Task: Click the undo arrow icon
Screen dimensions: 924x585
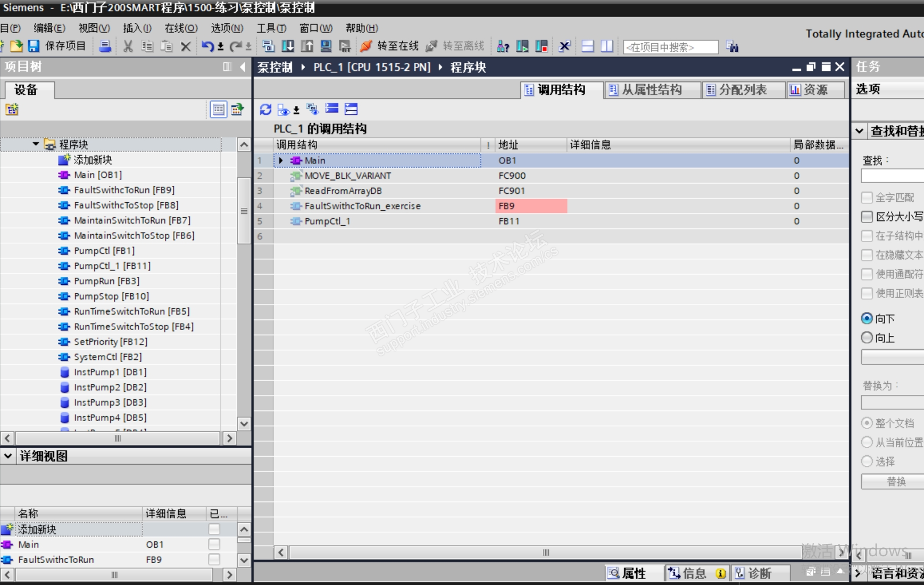Action: (x=207, y=46)
